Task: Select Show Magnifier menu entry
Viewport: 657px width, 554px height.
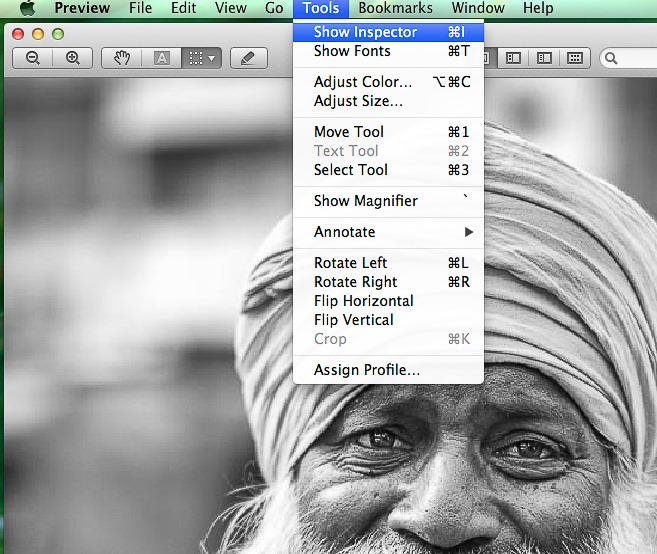Action: tap(365, 201)
